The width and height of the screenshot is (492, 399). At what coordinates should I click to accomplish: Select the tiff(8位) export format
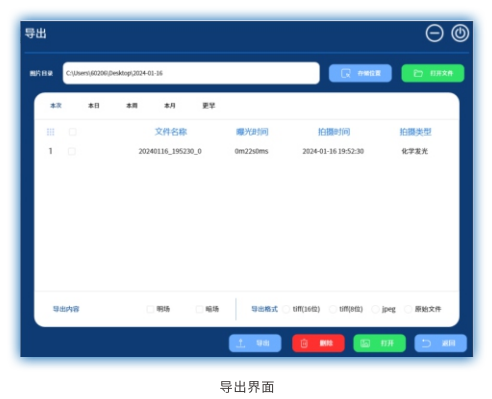332,309
